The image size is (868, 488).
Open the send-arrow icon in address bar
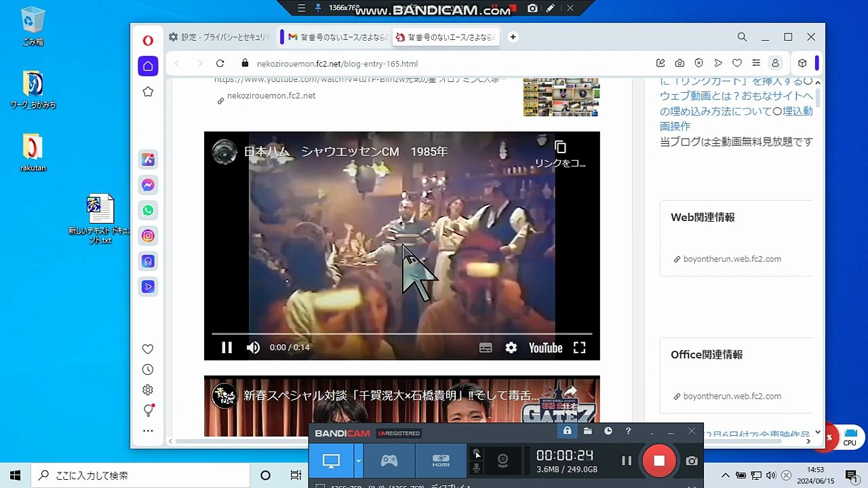tap(718, 64)
